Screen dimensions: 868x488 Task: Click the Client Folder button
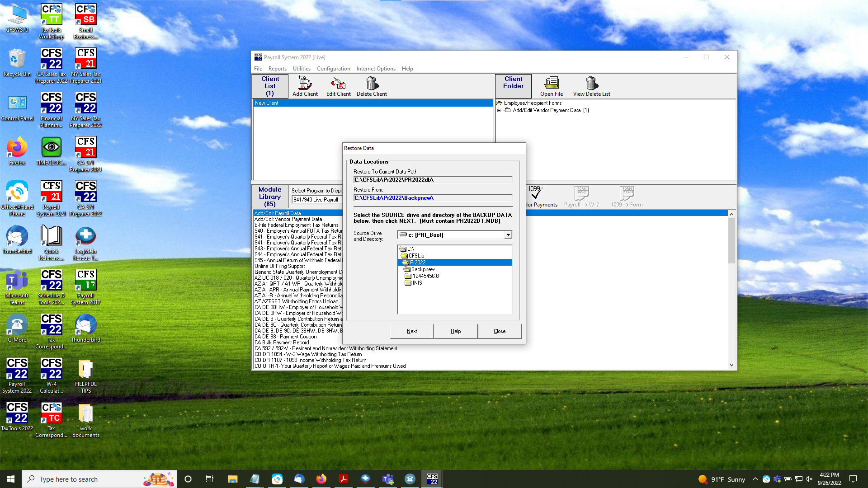click(x=513, y=86)
